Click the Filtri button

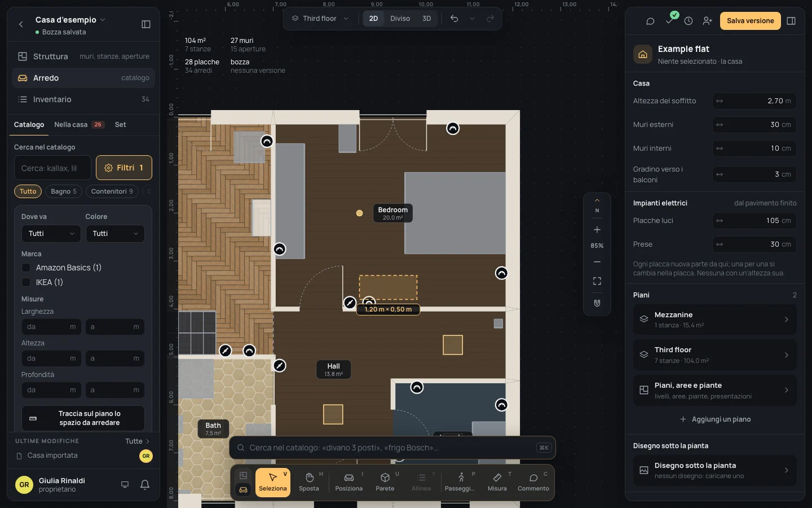pos(124,168)
